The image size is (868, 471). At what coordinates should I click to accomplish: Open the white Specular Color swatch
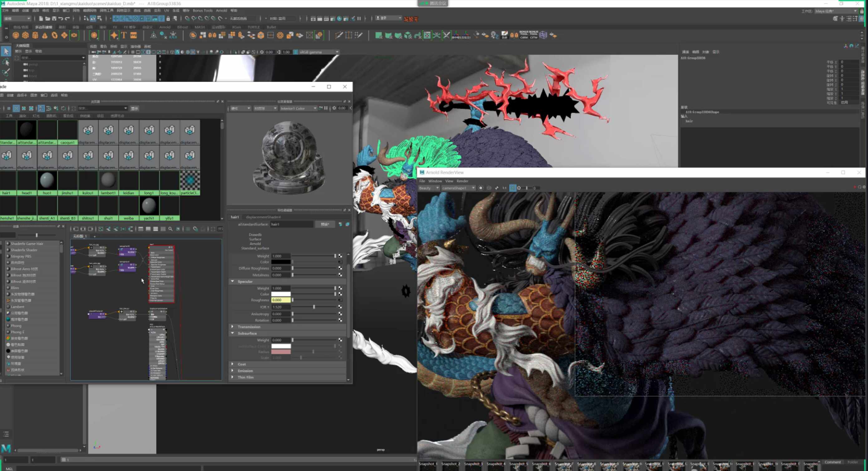coord(281,294)
